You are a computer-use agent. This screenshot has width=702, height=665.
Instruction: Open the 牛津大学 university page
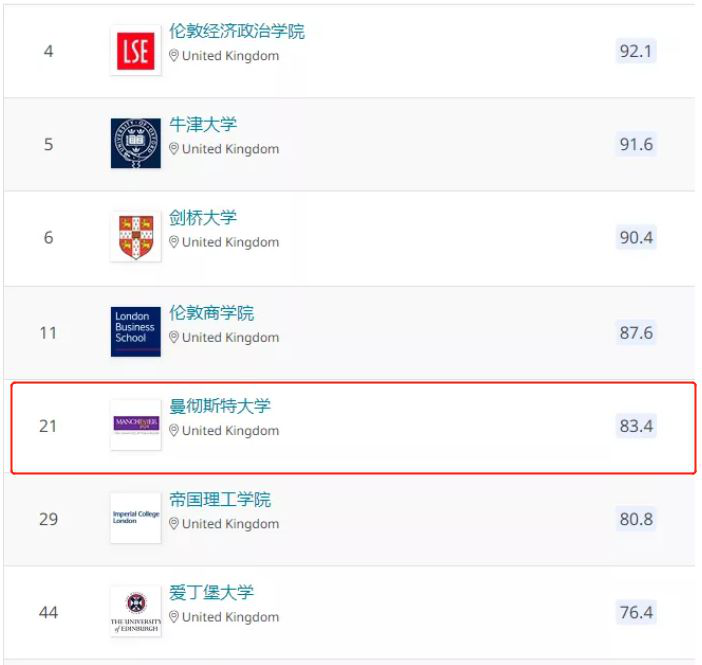pos(203,124)
